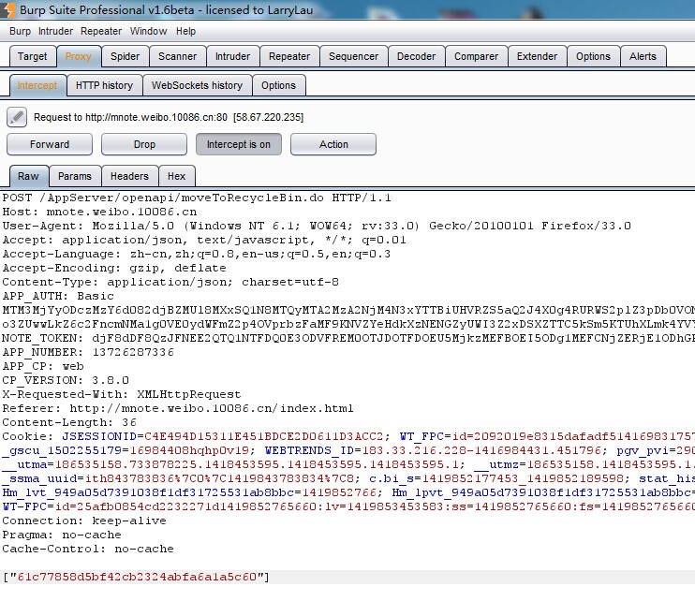Open the Decoder tab

coord(416,57)
